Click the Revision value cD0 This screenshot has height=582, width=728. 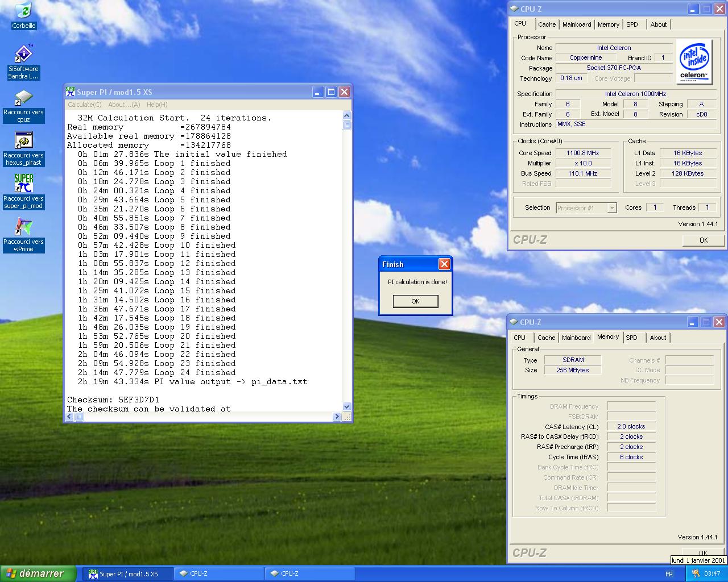click(702, 114)
